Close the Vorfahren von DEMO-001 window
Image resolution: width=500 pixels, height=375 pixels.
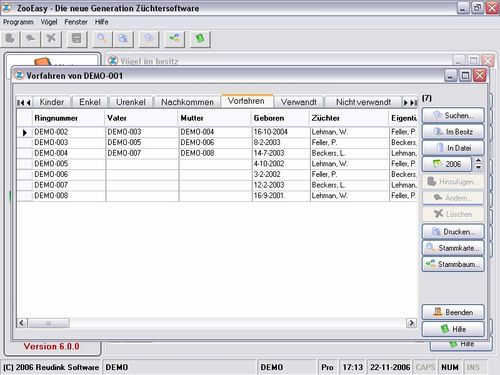[480, 76]
